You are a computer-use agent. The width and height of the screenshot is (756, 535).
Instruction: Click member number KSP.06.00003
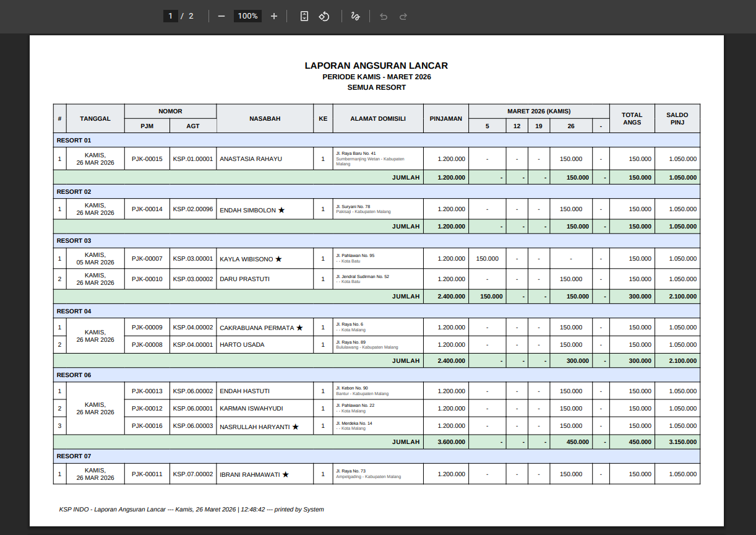coord(193,426)
